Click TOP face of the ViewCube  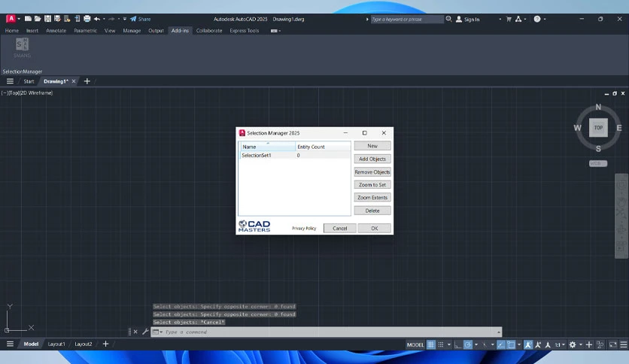598,128
